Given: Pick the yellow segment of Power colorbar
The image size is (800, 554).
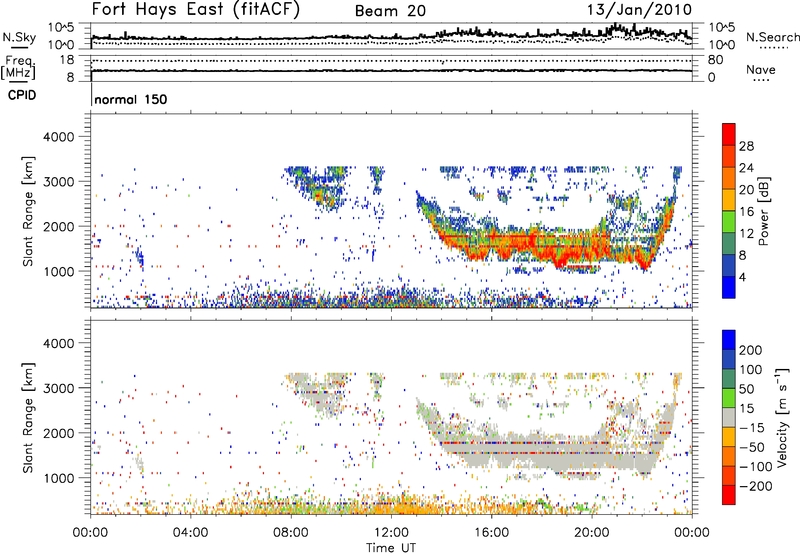Looking at the screenshot, I should pyautogui.click(x=729, y=200).
